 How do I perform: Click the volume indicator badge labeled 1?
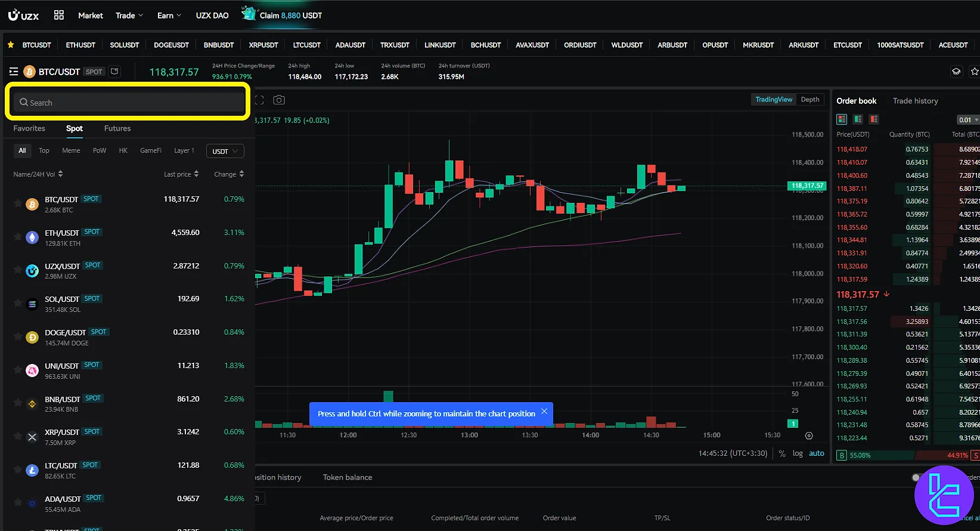coord(793,424)
